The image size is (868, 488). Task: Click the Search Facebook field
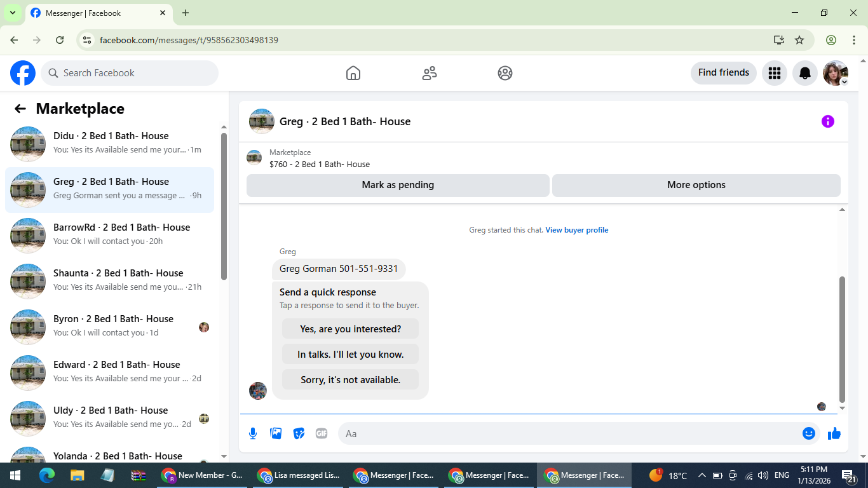coord(130,73)
